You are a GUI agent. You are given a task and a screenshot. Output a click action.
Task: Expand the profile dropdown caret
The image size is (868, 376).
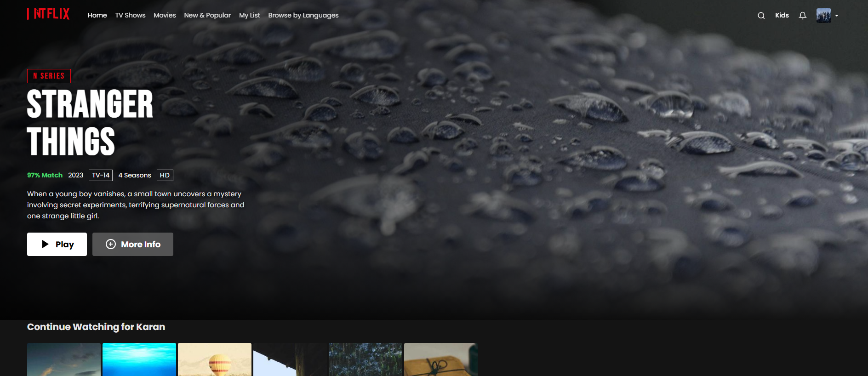(837, 16)
